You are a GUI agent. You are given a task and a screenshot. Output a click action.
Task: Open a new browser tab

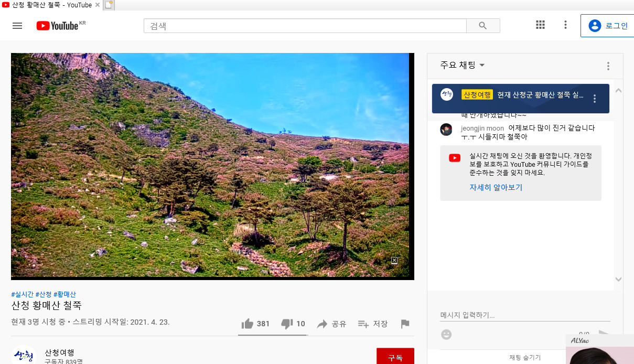click(x=109, y=5)
